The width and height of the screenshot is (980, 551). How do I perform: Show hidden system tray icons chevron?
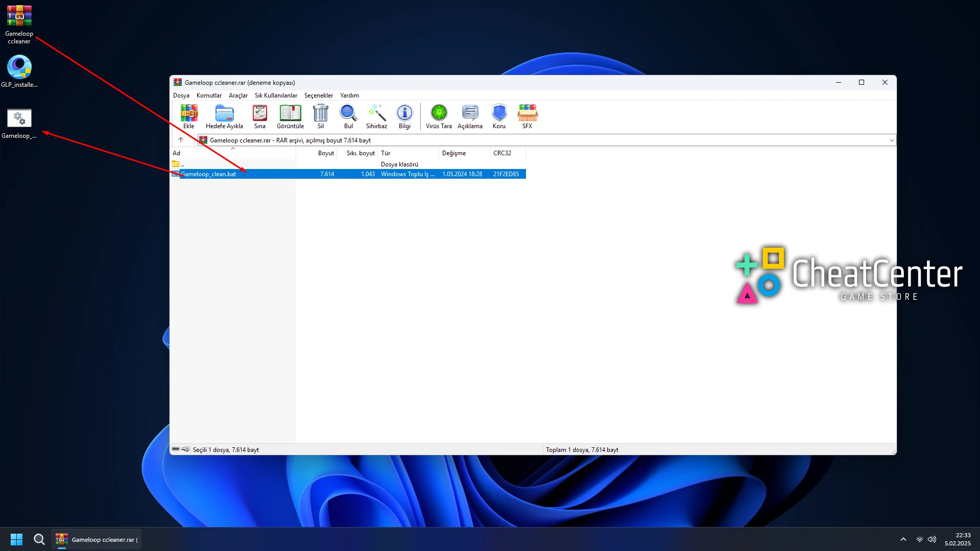[903, 539]
